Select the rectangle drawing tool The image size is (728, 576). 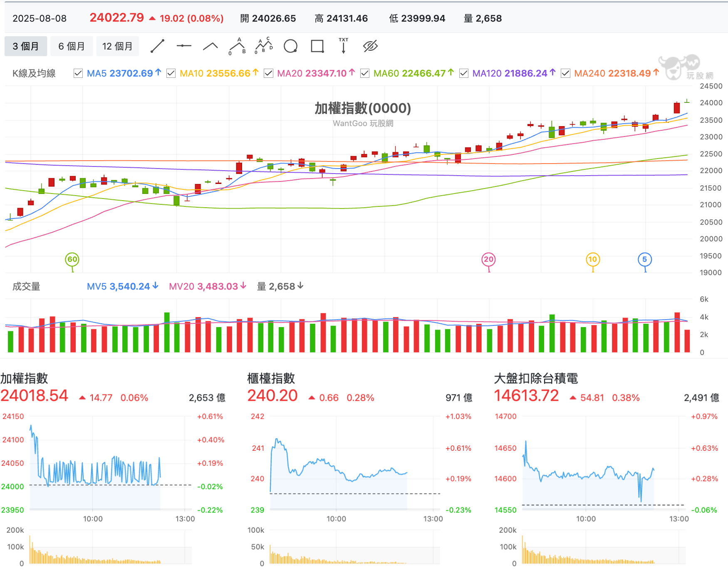click(x=317, y=46)
